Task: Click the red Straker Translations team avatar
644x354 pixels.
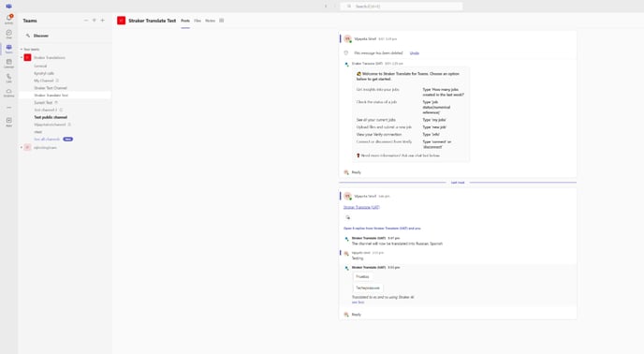Action: [27, 57]
